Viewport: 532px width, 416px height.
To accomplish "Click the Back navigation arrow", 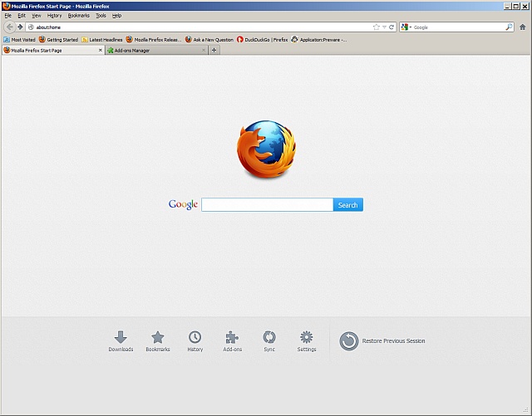I will pyautogui.click(x=9, y=27).
